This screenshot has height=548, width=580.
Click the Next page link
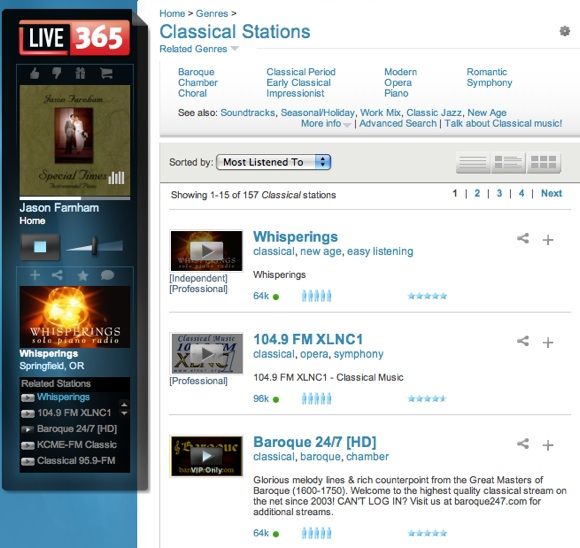click(552, 193)
